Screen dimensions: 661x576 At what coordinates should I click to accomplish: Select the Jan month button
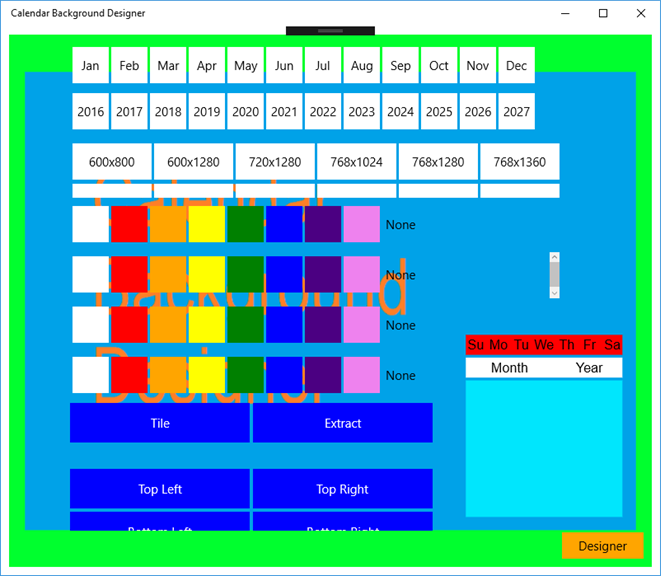coord(91,65)
